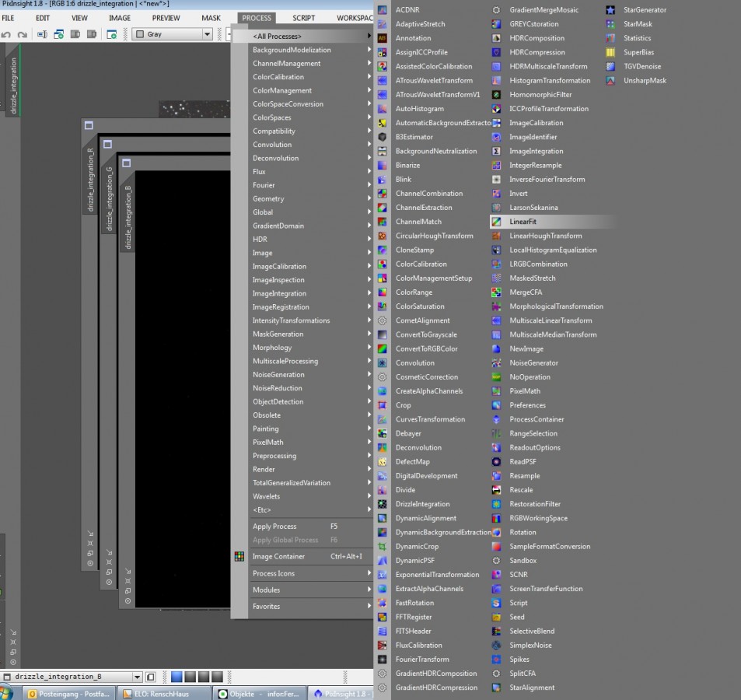Choose Image Container menu entry
This screenshot has height=700, width=741.
tap(309, 556)
